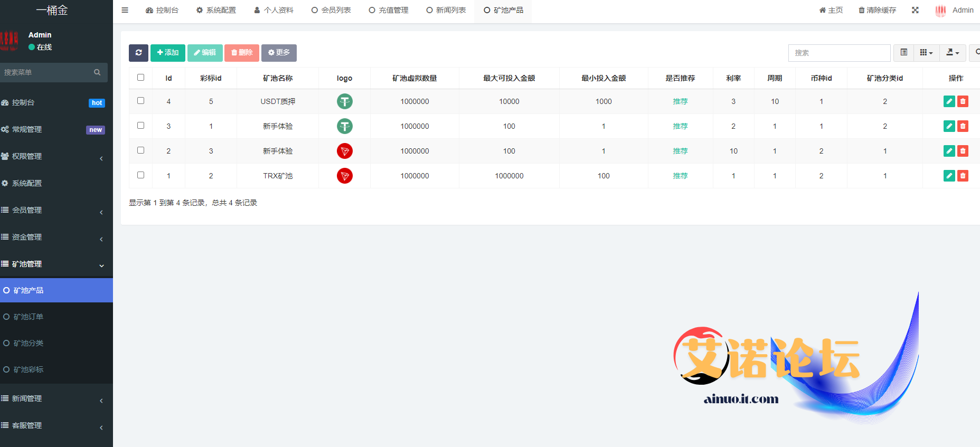Click the search icon in sidebar menu search
The width and height of the screenshot is (980, 447).
point(97,72)
